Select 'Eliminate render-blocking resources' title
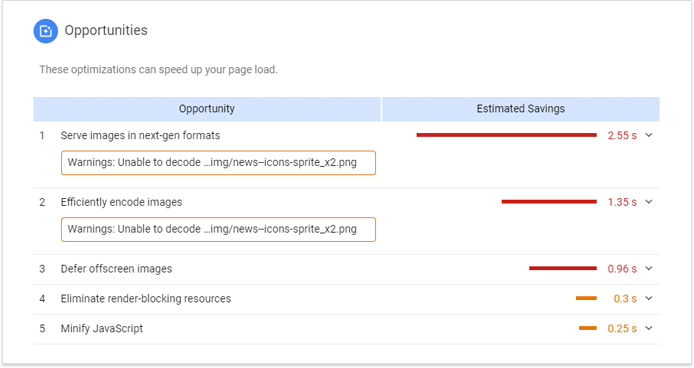The height and width of the screenshot is (368, 694). click(x=146, y=299)
